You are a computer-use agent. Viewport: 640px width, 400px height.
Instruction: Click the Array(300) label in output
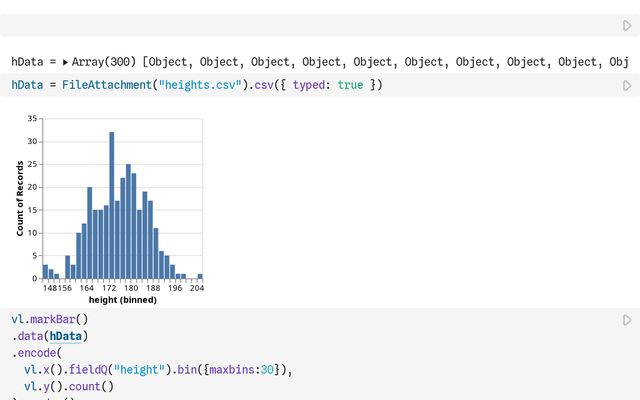(x=103, y=62)
